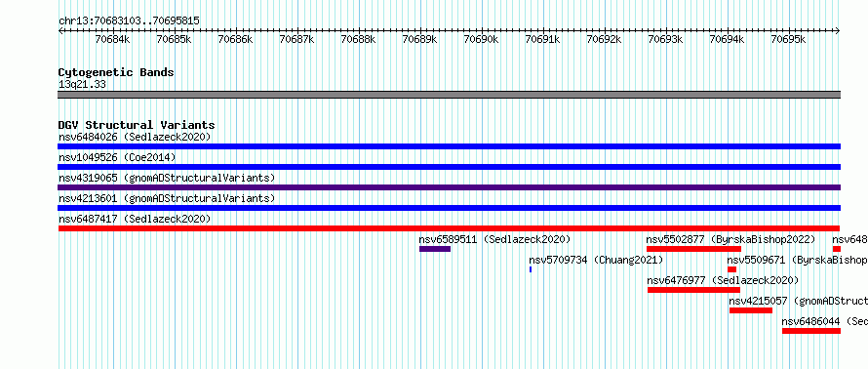Click the 70684k ruler position
The width and height of the screenshot is (868, 369).
tap(113, 39)
